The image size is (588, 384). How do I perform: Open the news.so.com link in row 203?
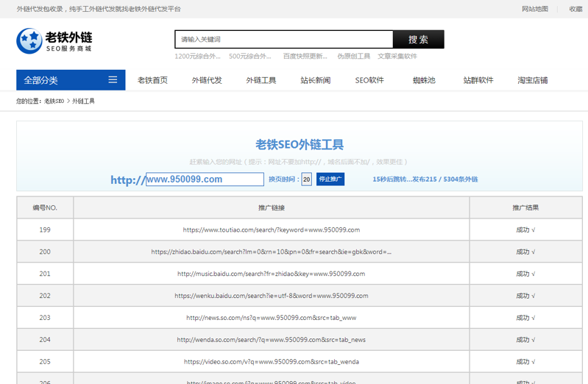tap(272, 318)
